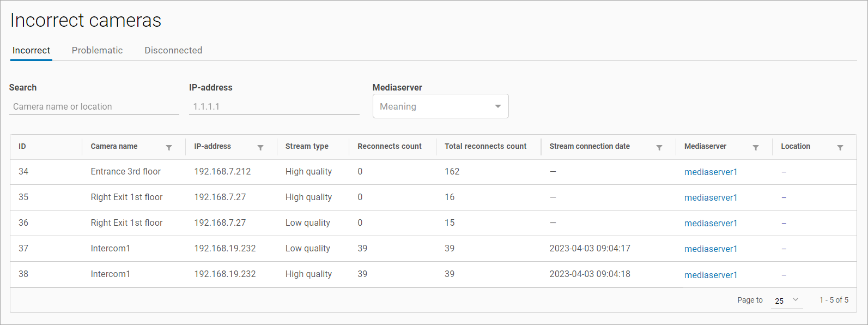Select the Entrance 3rd floor camera row
The image size is (868, 325).
(126, 172)
